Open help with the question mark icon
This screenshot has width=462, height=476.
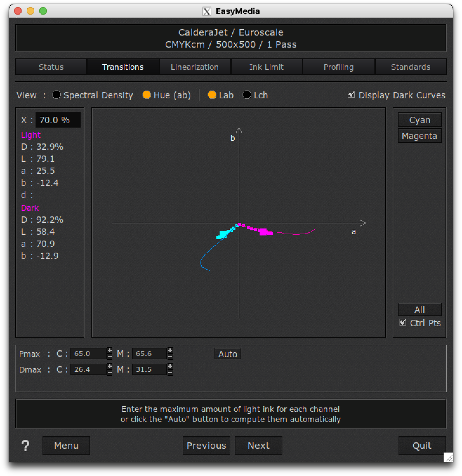pyautogui.click(x=25, y=446)
